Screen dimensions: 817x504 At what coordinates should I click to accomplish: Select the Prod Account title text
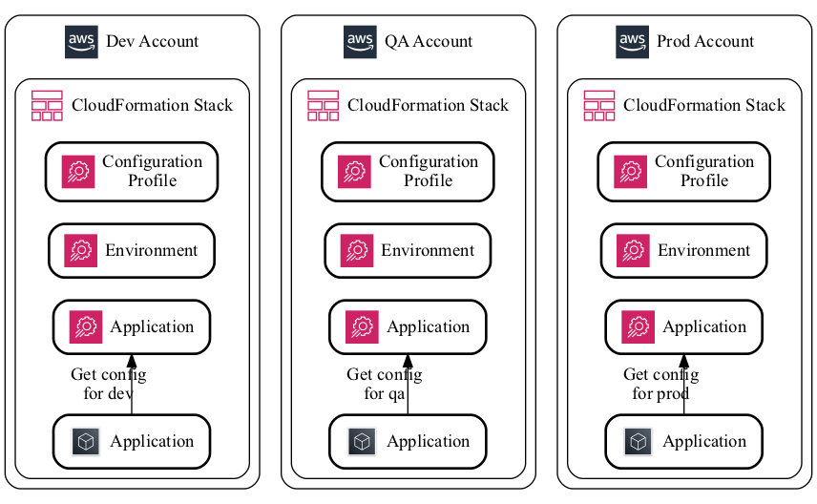coord(705,42)
